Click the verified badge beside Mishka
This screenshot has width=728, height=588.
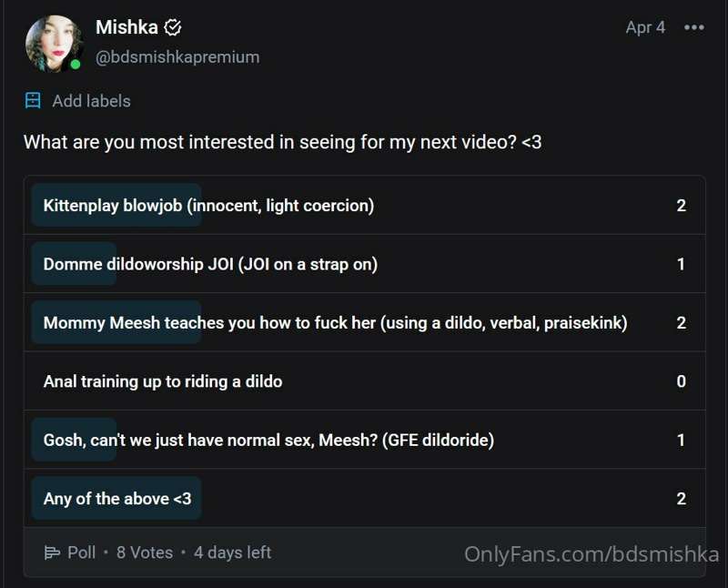click(173, 28)
